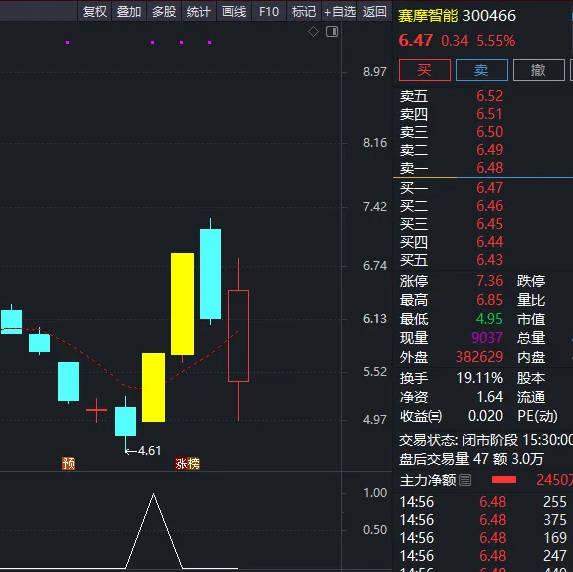Select the 叠加 overlay toolbar button

pos(129,12)
